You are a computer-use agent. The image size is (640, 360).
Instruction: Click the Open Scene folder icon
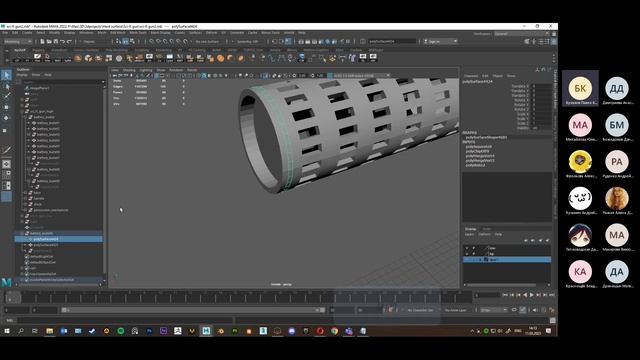[x=49, y=41]
